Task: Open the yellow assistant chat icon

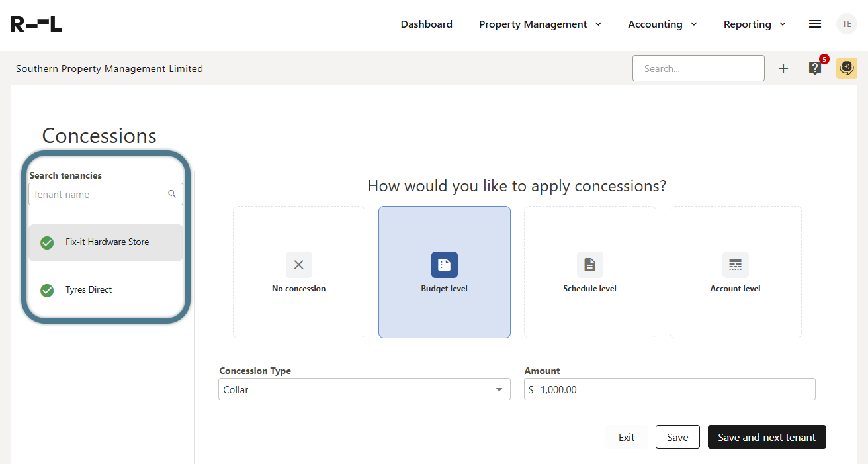Action: (847, 68)
